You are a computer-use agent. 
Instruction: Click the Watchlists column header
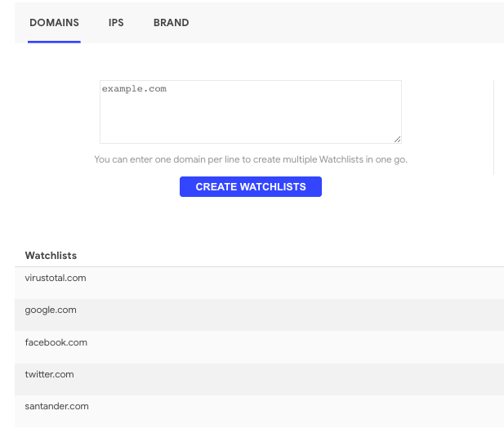pos(51,256)
